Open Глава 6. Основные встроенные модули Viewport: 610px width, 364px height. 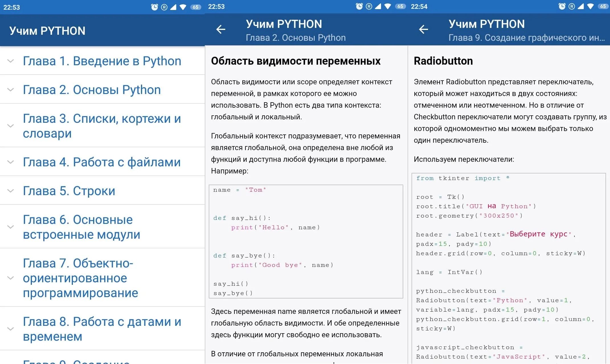pyautogui.click(x=81, y=227)
